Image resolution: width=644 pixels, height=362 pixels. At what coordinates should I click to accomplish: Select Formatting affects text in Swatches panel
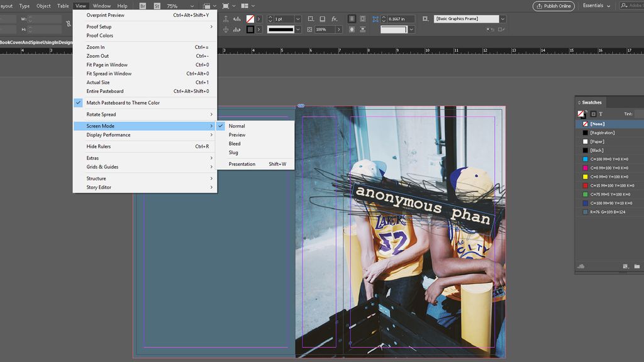point(601,114)
